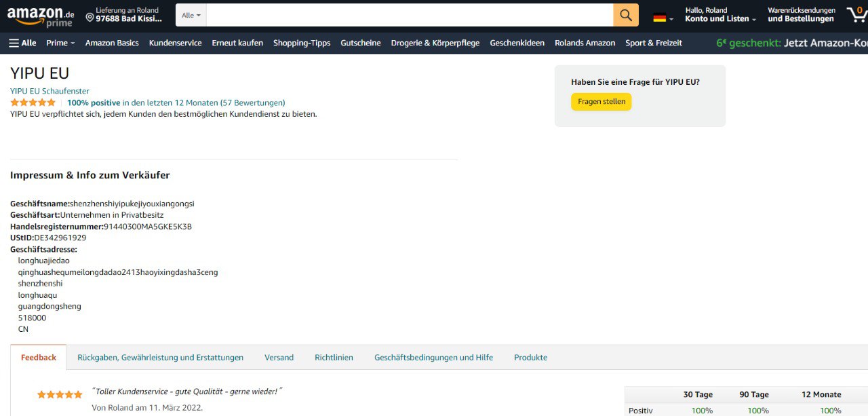Click the 30 Tage column header
Viewport: 868px width, 416px height.
click(698, 394)
